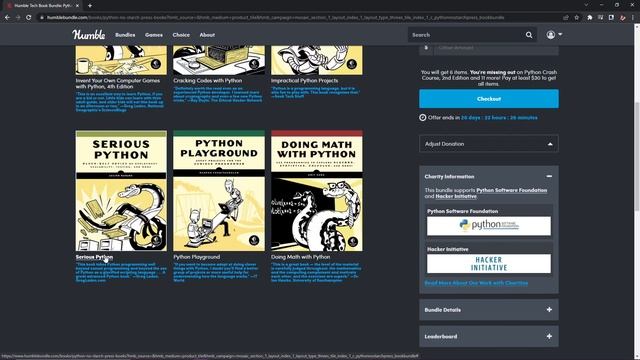Open the browser extensions puzzle icon
This screenshot has width=640, height=360.
[x=590, y=18]
